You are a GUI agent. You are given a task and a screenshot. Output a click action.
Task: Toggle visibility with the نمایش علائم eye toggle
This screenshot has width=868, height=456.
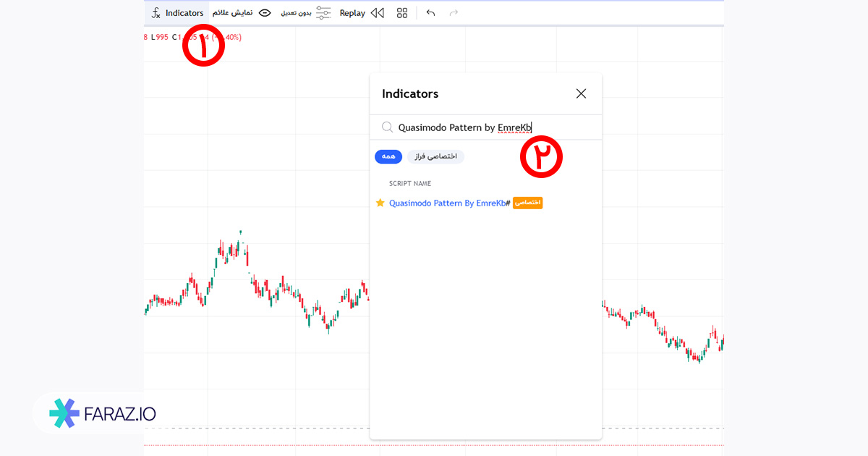pyautogui.click(x=265, y=12)
